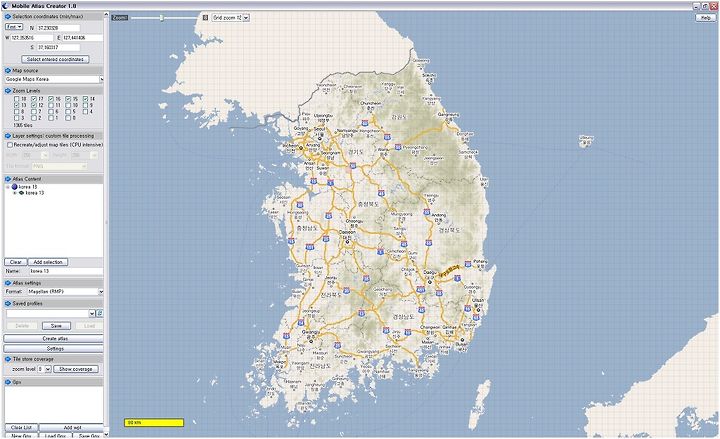
Task: Uncheck zoom level 16 checkbox
Action: [51, 99]
